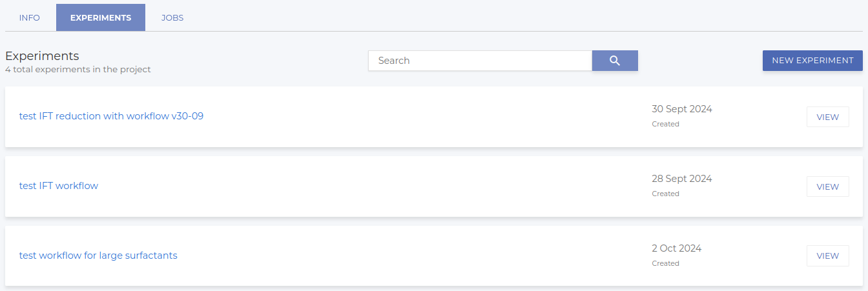The height and width of the screenshot is (291, 868).
Task: Click the magnifying glass search icon
Action: 615,61
